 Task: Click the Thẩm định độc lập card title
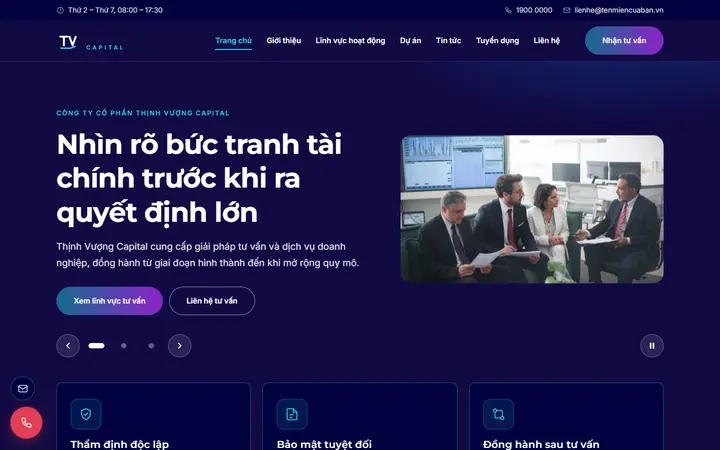(119, 444)
